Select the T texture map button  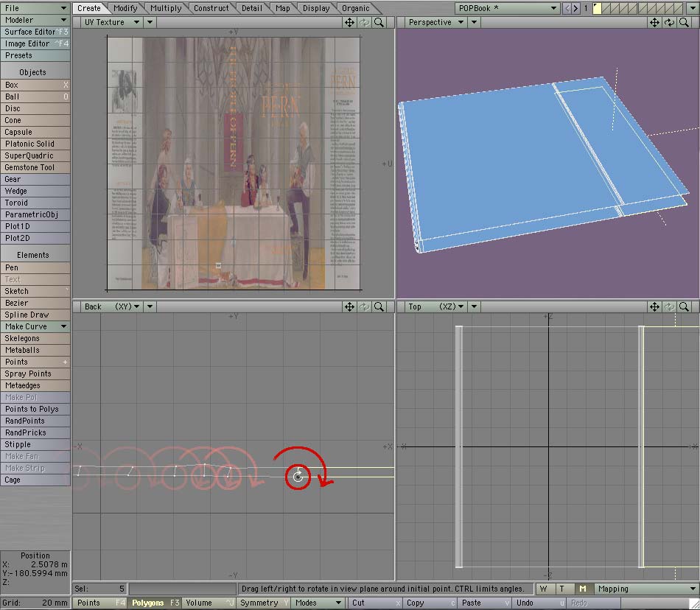tap(562, 589)
